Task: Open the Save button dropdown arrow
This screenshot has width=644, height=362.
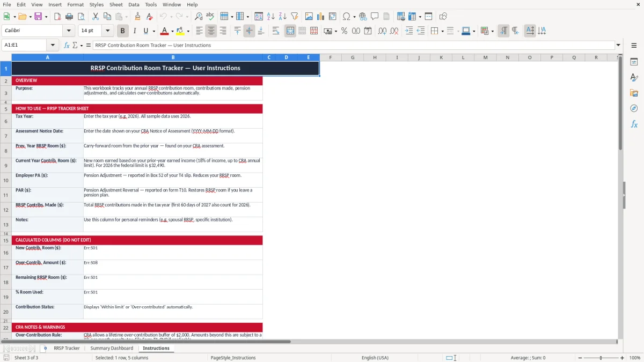Action: pos(46,17)
